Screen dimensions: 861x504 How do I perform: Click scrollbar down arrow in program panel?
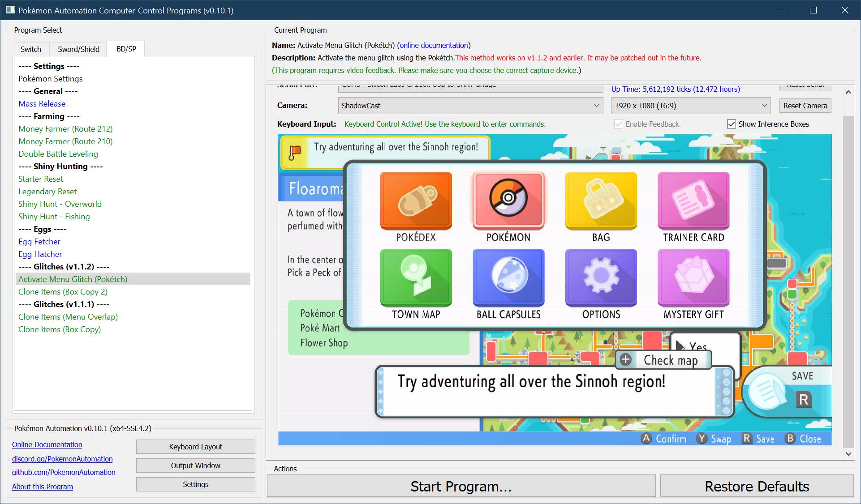pyautogui.click(x=848, y=454)
